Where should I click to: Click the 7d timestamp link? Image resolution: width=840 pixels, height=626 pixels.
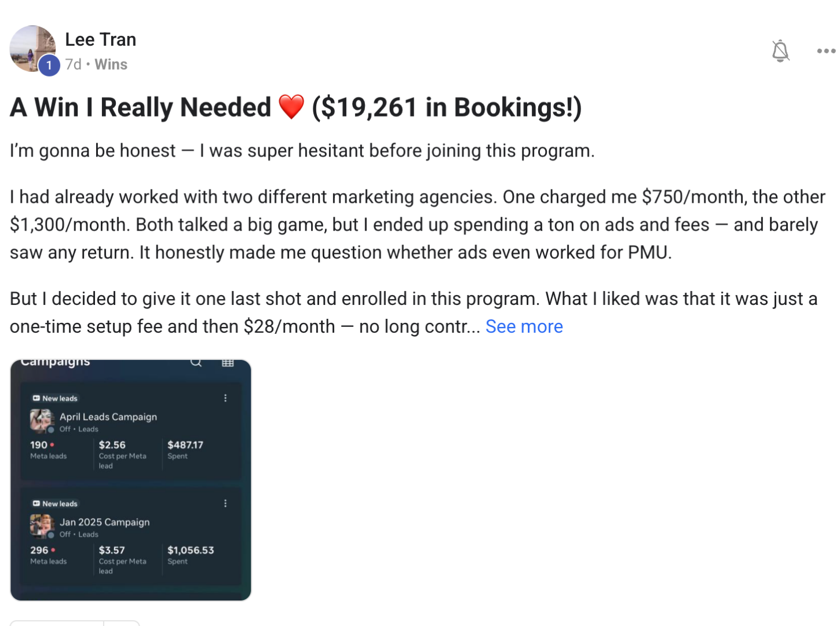(73, 64)
